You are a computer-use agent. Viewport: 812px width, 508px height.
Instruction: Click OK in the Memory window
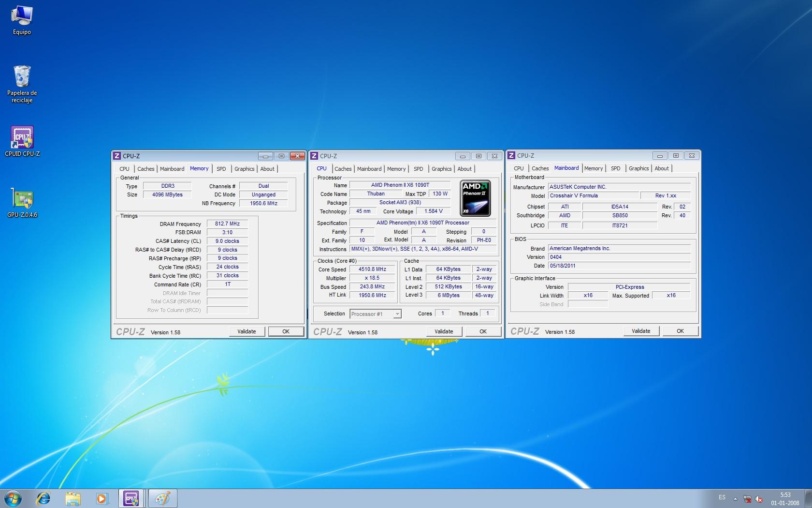286,331
